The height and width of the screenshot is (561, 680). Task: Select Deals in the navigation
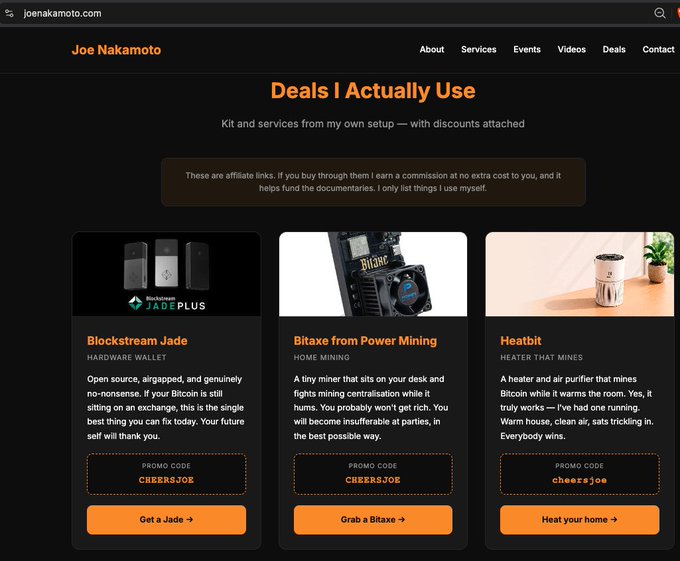pos(614,49)
